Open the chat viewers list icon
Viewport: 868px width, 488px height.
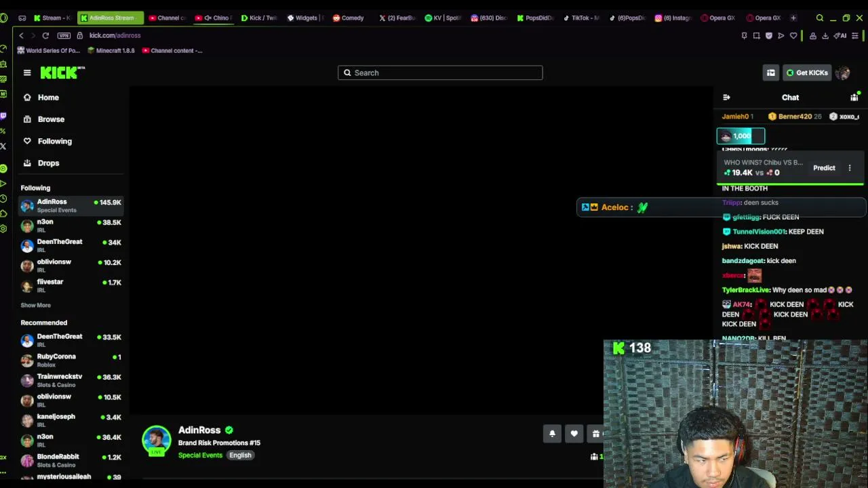[854, 98]
